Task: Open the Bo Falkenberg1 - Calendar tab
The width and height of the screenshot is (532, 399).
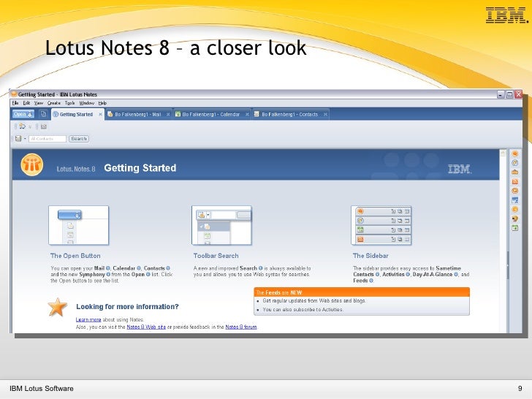Action: (x=210, y=114)
